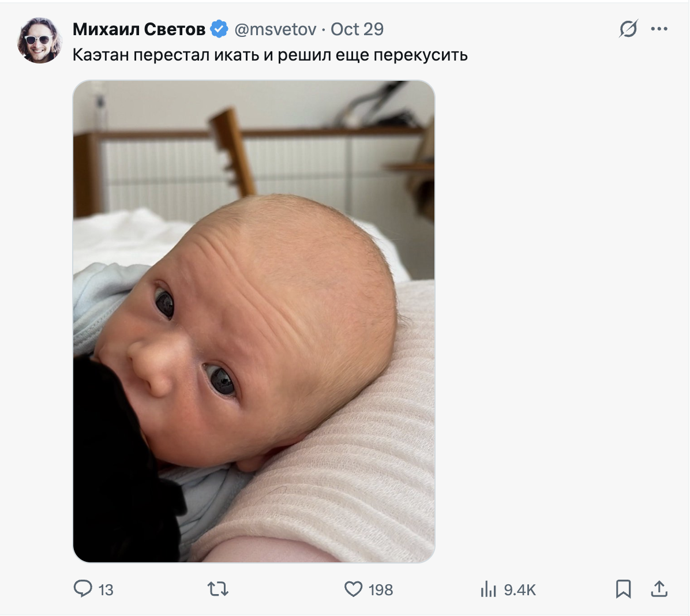Bookmark this tweet
690x616 pixels.
click(x=623, y=589)
